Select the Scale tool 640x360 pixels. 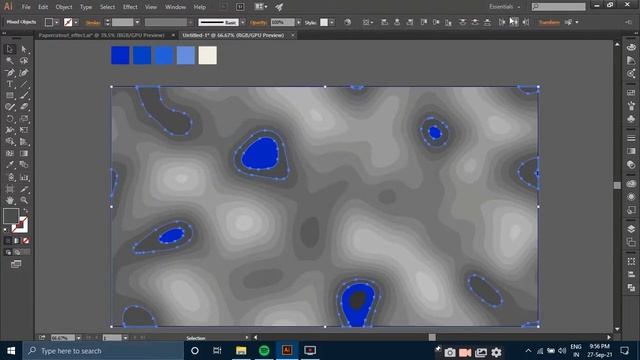pyautogui.click(x=24, y=119)
